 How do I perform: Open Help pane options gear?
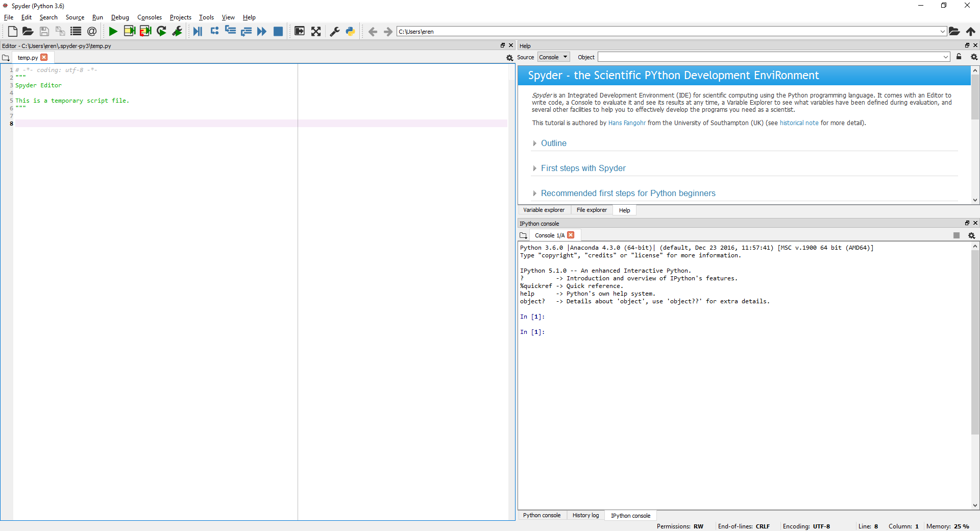974,57
